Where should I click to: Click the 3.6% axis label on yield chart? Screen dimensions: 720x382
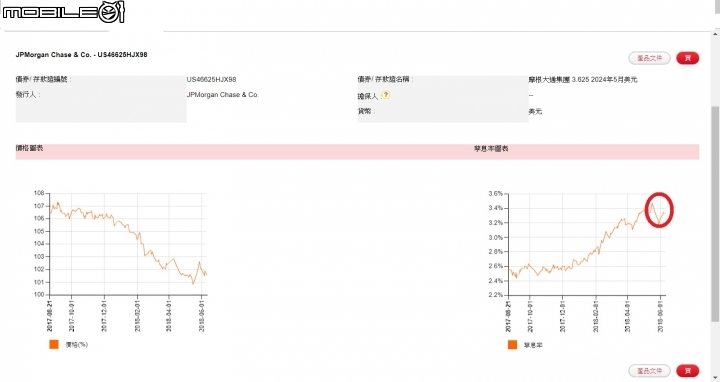(x=496, y=193)
